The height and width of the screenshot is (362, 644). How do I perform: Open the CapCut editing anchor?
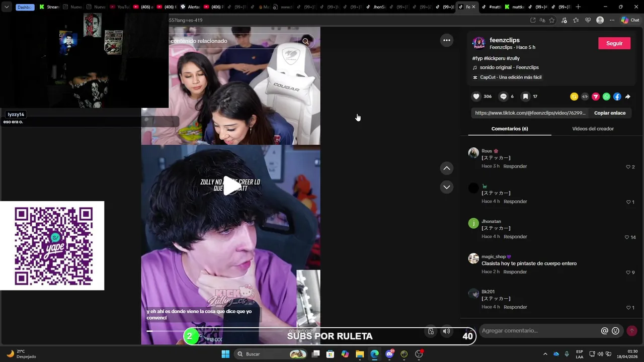tap(507, 77)
